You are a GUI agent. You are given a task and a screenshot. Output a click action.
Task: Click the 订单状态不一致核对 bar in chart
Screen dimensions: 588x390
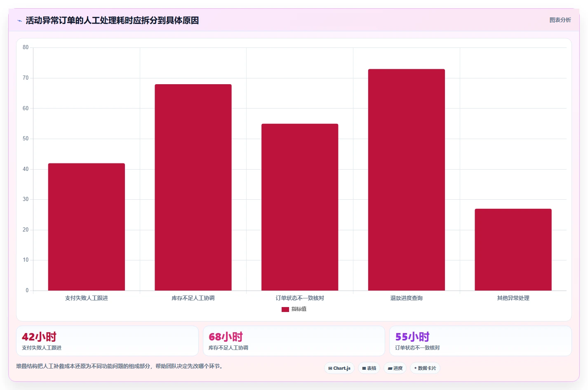tap(300, 207)
